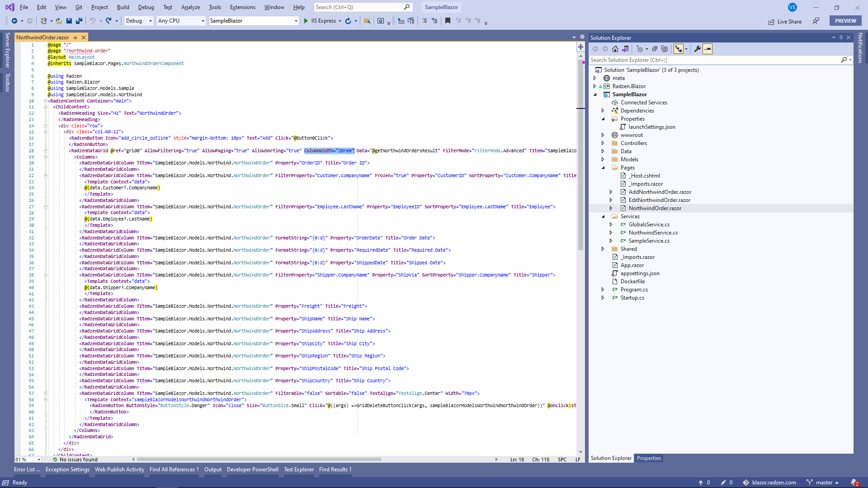This screenshot has width=868, height=488.
Task: Start debugging with IIS Express play icon
Action: click(x=306, y=21)
